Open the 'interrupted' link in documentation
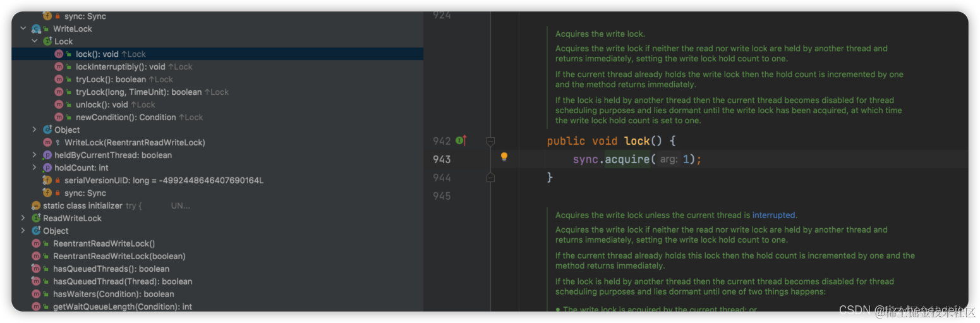The height and width of the screenshot is (323, 980). point(774,215)
